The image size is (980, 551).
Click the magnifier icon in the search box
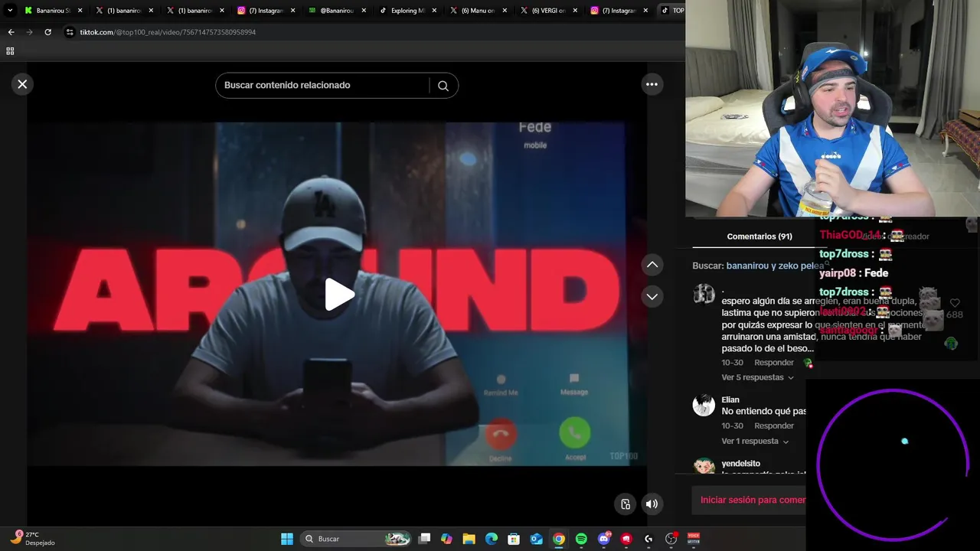(x=443, y=86)
